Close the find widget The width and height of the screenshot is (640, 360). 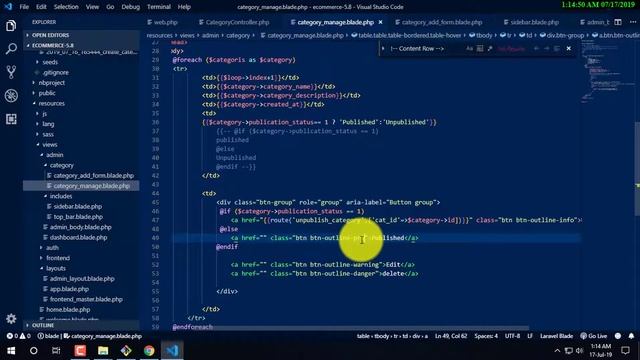pyautogui.click(x=569, y=49)
